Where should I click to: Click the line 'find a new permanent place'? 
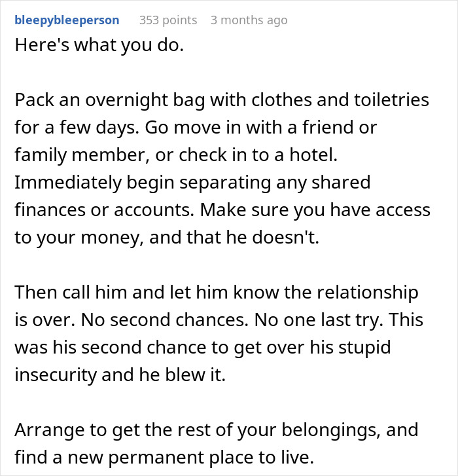point(164,458)
